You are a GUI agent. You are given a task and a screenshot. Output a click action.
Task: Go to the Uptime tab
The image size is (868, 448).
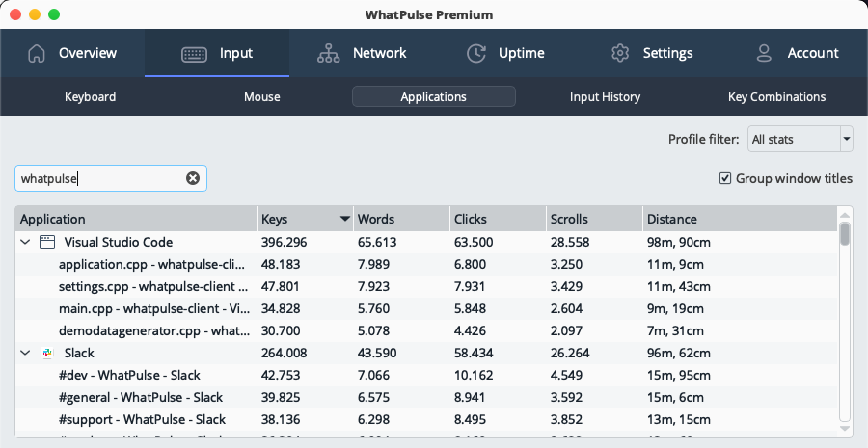click(x=505, y=53)
